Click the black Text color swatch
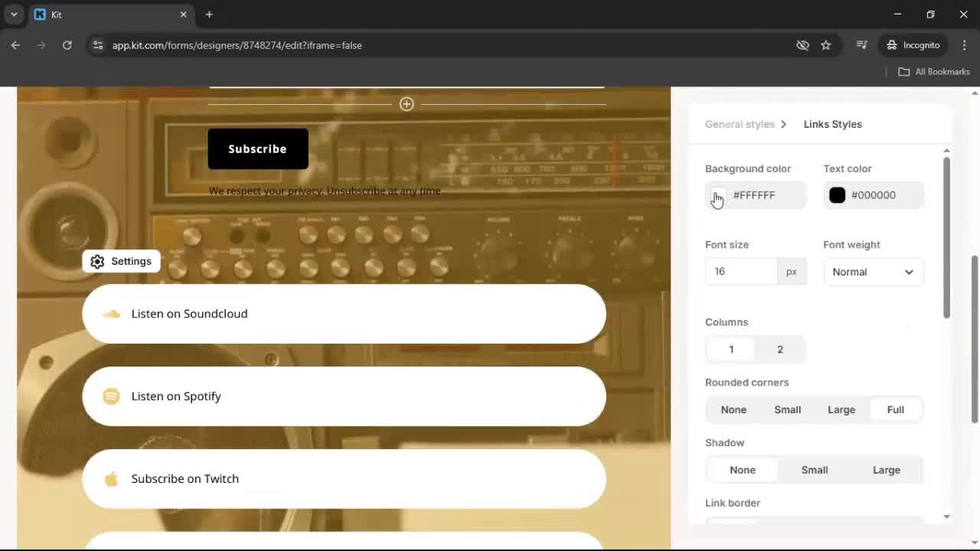The width and height of the screenshot is (980, 551). click(837, 195)
